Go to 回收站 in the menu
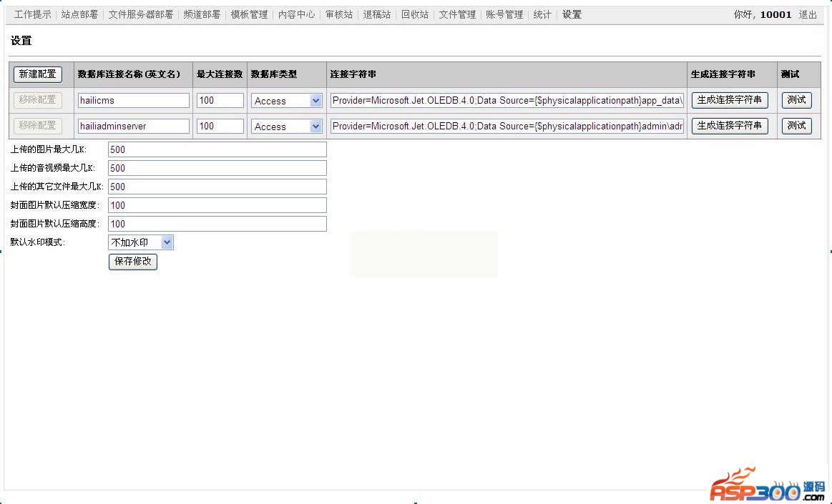 coord(414,15)
